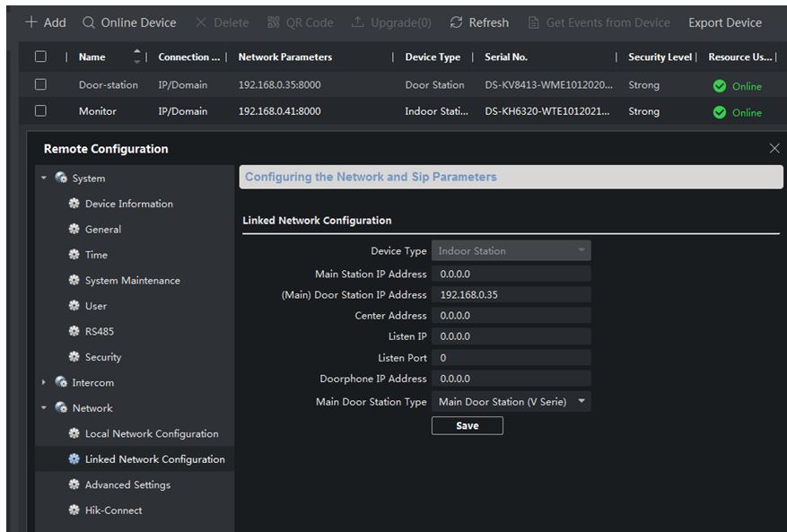
Task: Click green Online status icon for Door-station
Action: 719,86
